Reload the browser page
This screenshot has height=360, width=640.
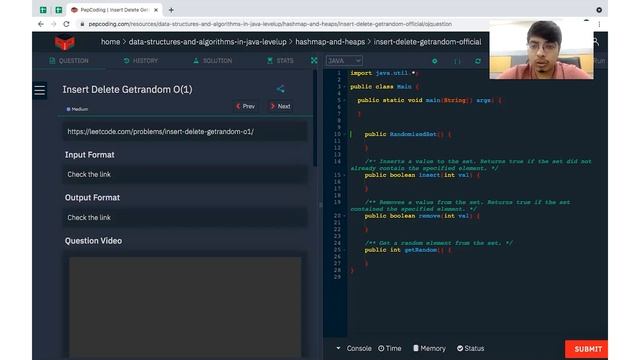[66, 24]
